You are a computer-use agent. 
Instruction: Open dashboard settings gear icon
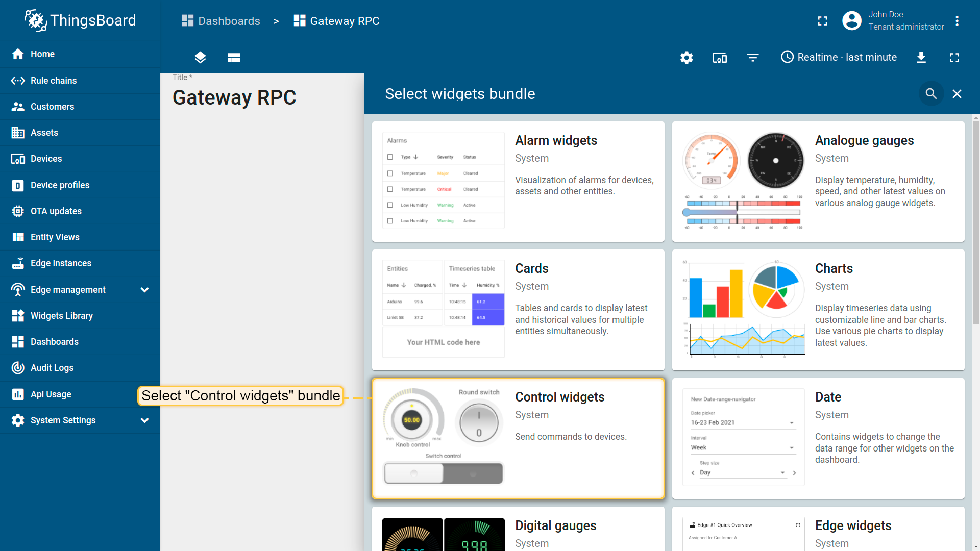click(687, 58)
